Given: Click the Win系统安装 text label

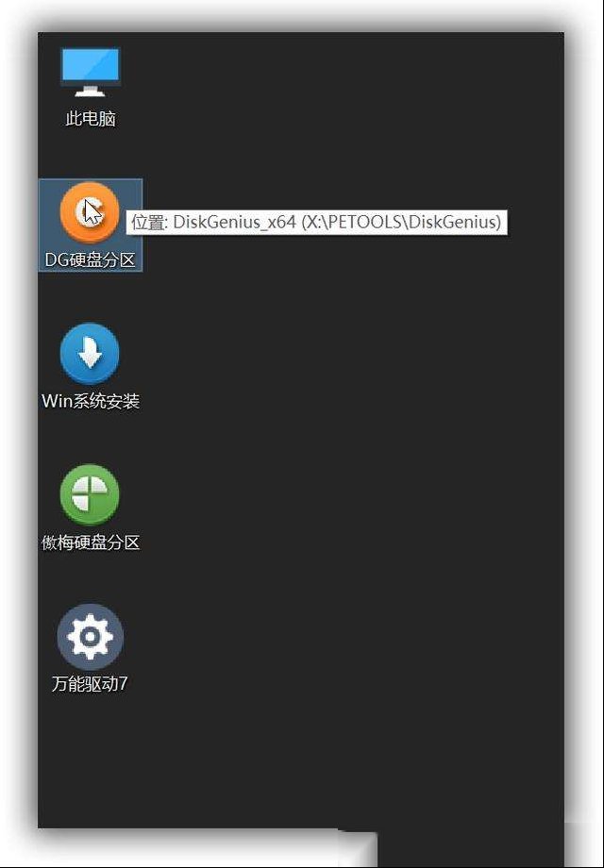Looking at the screenshot, I should pyautogui.click(x=91, y=401).
